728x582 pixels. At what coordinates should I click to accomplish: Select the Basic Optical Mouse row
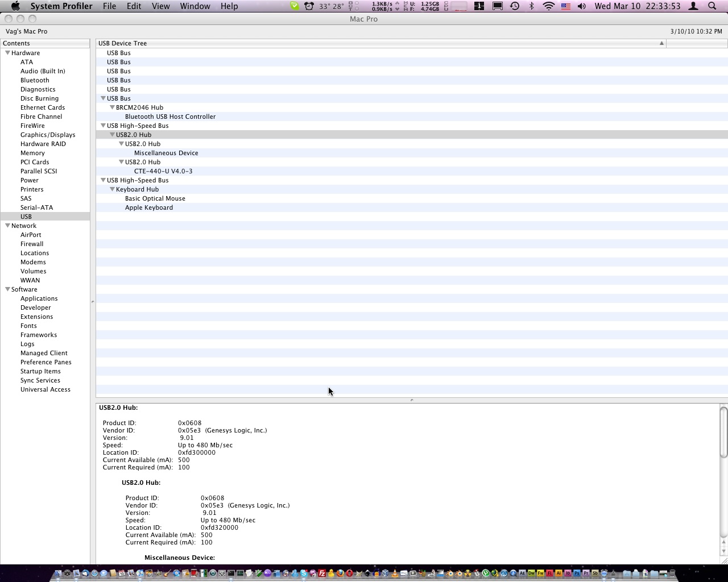click(412, 198)
